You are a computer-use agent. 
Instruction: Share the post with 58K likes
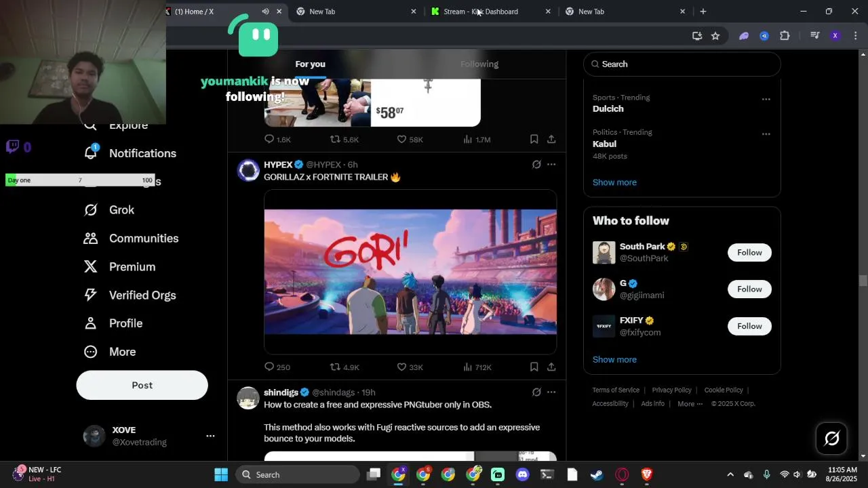[x=551, y=139]
